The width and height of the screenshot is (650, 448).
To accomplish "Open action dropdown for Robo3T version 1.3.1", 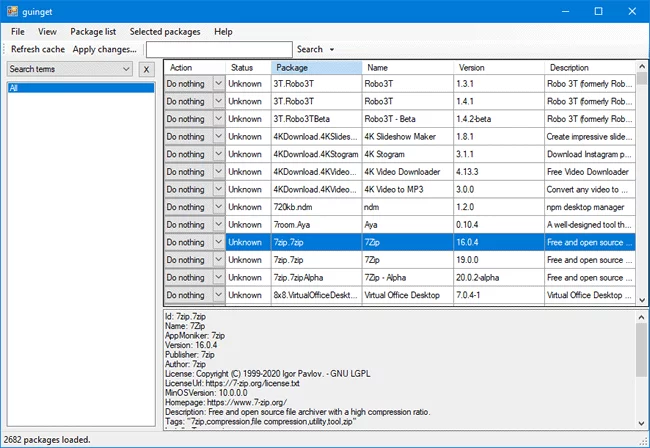I will coord(218,84).
